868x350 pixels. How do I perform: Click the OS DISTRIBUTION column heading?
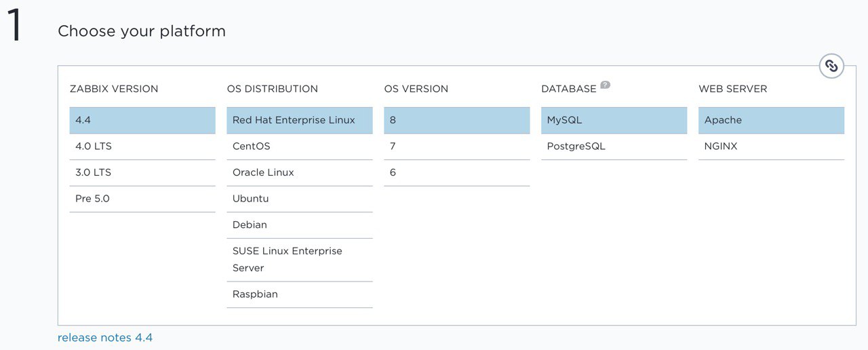(273, 89)
